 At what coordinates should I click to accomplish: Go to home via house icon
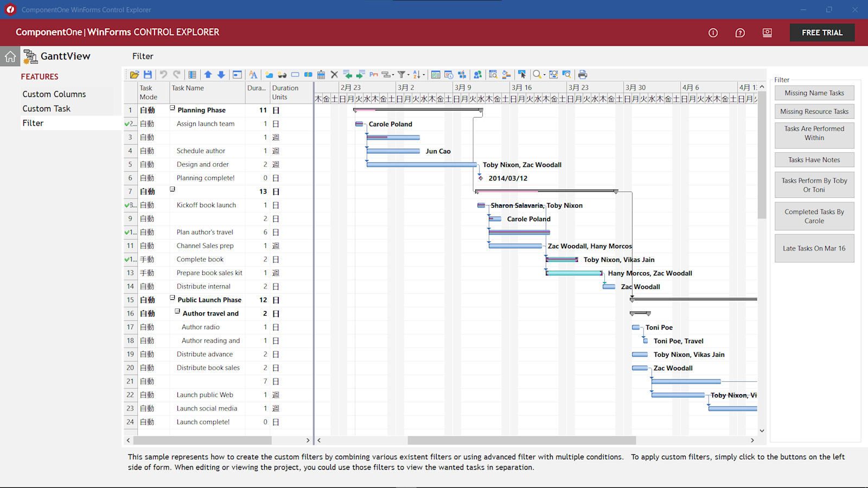(10, 56)
